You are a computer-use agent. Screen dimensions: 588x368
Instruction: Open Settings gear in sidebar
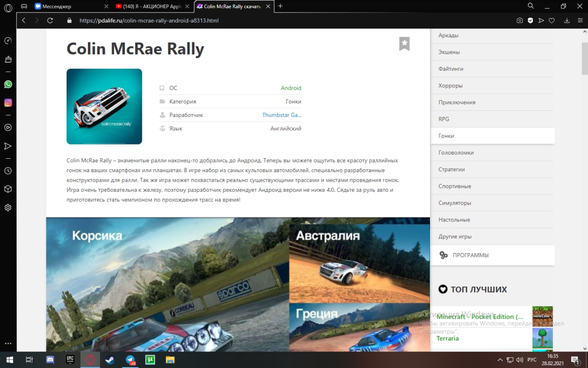pyautogui.click(x=8, y=207)
